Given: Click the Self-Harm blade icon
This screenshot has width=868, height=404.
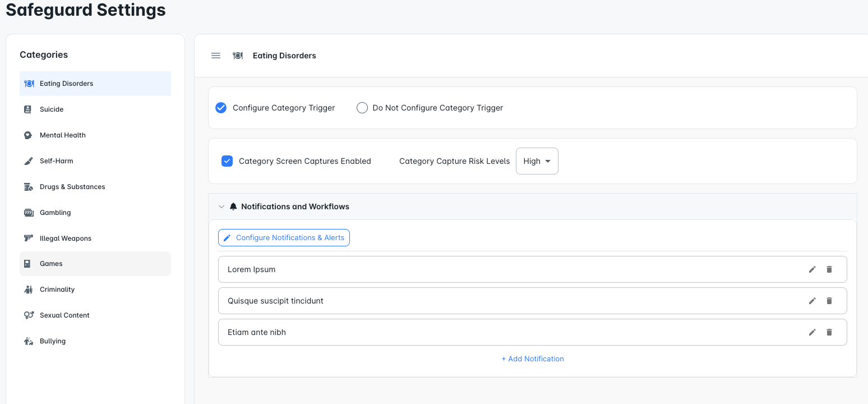Looking at the screenshot, I should tap(29, 161).
